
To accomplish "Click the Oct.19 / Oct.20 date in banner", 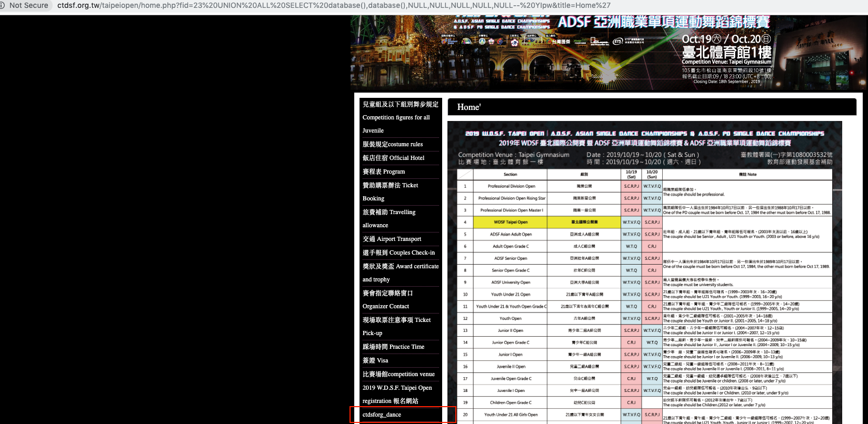I will pyautogui.click(x=726, y=39).
